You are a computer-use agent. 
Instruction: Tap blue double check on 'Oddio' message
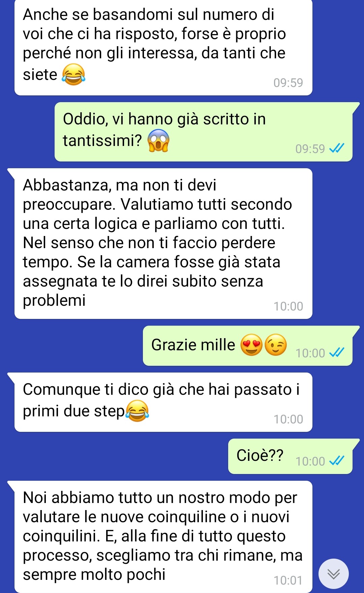pyautogui.click(x=337, y=148)
